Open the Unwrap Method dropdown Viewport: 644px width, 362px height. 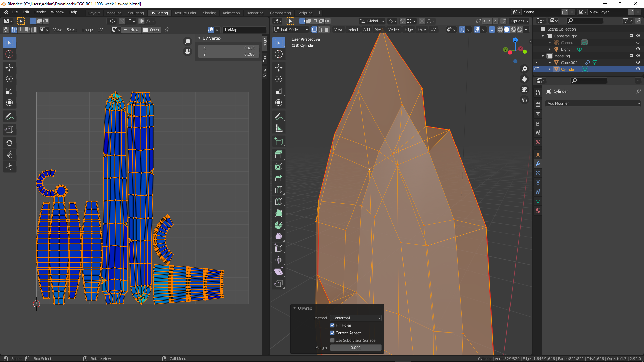pos(356,318)
